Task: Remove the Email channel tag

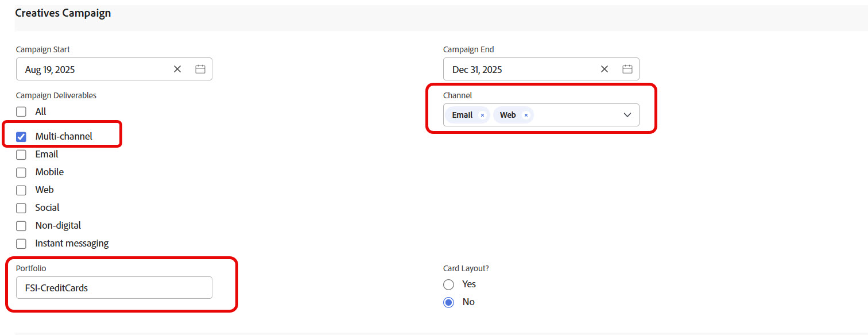Action: [482, 115]
